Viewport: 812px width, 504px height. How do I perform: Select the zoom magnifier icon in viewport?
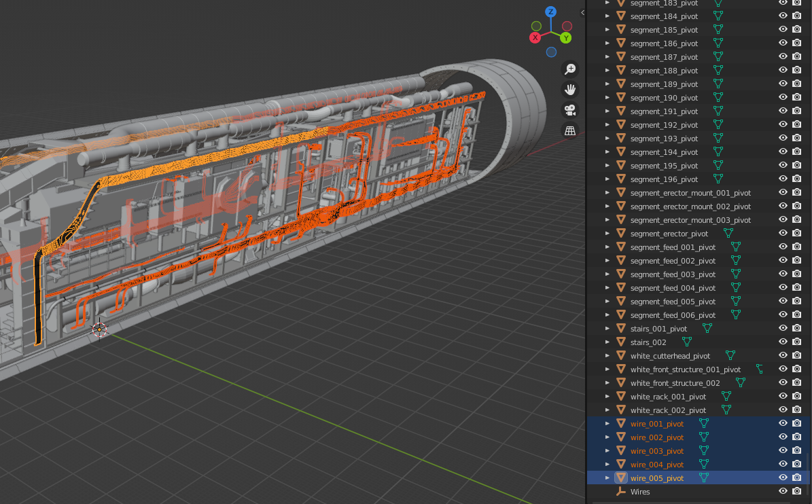point(570,69)
